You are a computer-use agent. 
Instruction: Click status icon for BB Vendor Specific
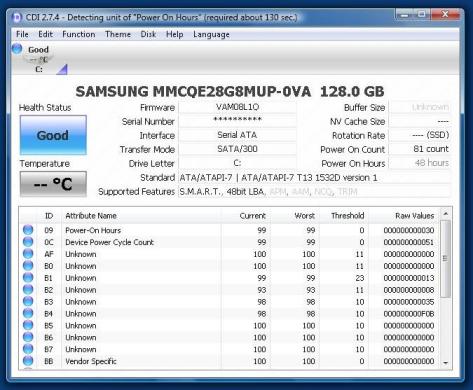pyautogui.click(x=28, y=361)
